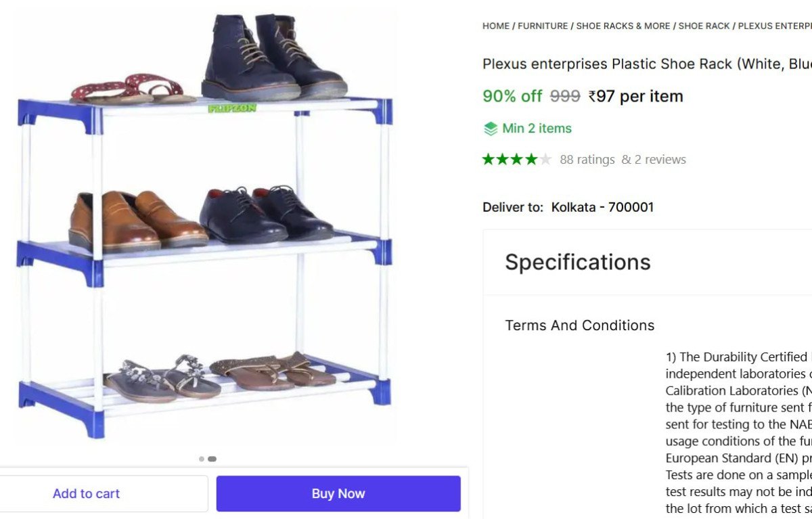The image size is (812, 519).
Task: Navigate to SHOE RACKS & MORE breadcrumb
Action: coord(623,26)
